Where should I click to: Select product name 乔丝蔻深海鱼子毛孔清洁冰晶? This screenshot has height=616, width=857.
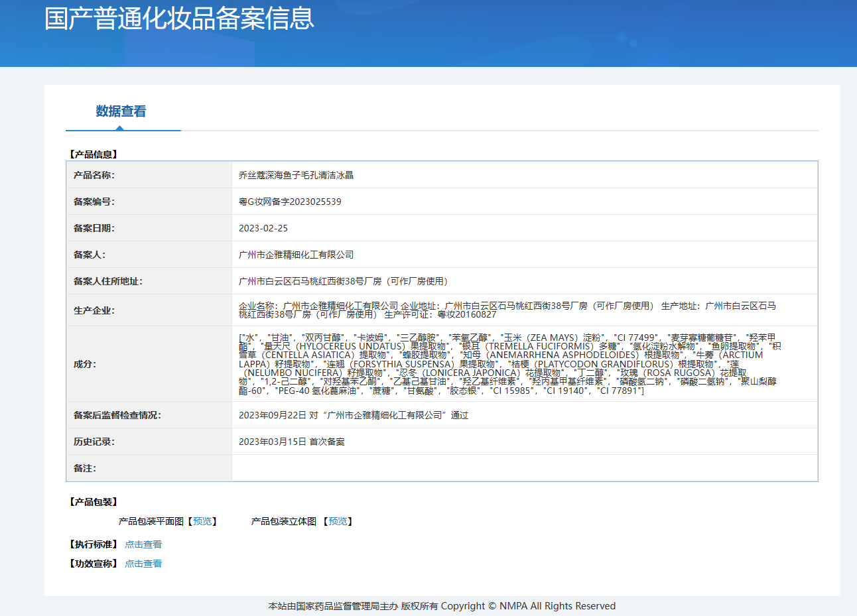(296, 175)
